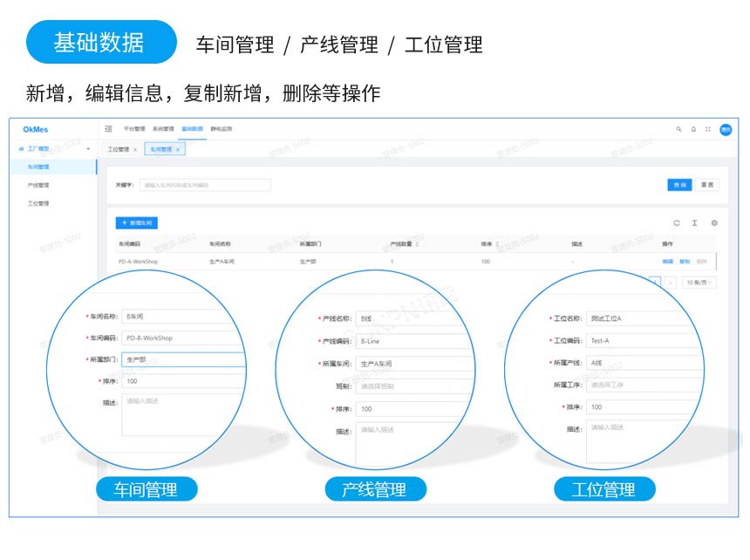
Task: Click the global search magnifier icon
Action: coord(678,129)
